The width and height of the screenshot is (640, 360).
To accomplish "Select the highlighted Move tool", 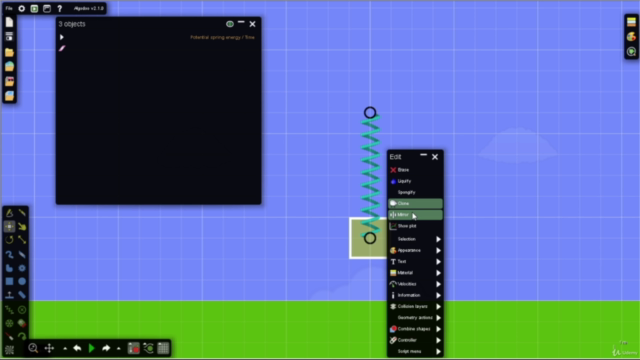I will point(9,226).
